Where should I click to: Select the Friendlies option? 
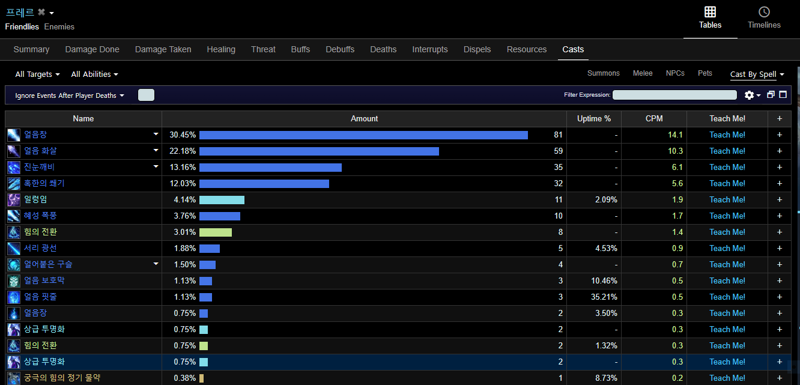tap(22, 27)
